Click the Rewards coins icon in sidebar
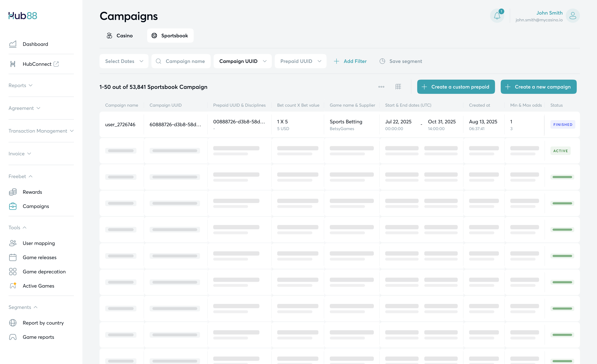The height and width of the screenshot is (364, 597). tap(13, 192)
